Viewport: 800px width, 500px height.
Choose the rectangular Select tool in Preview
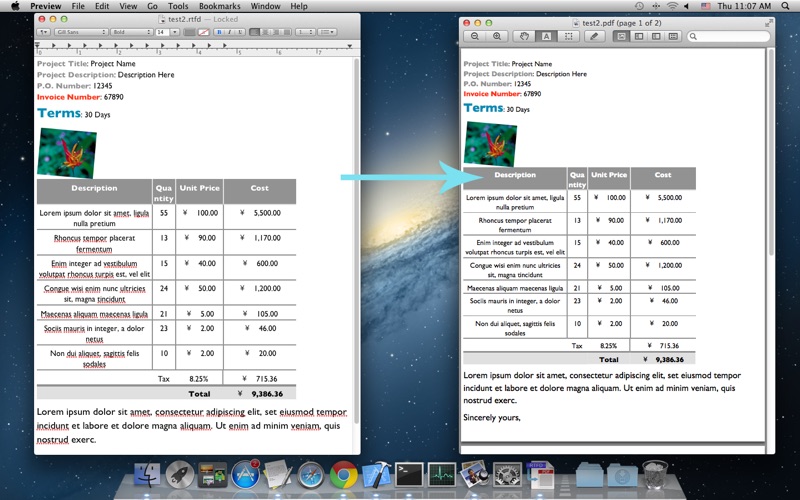(x=568, y=36)
